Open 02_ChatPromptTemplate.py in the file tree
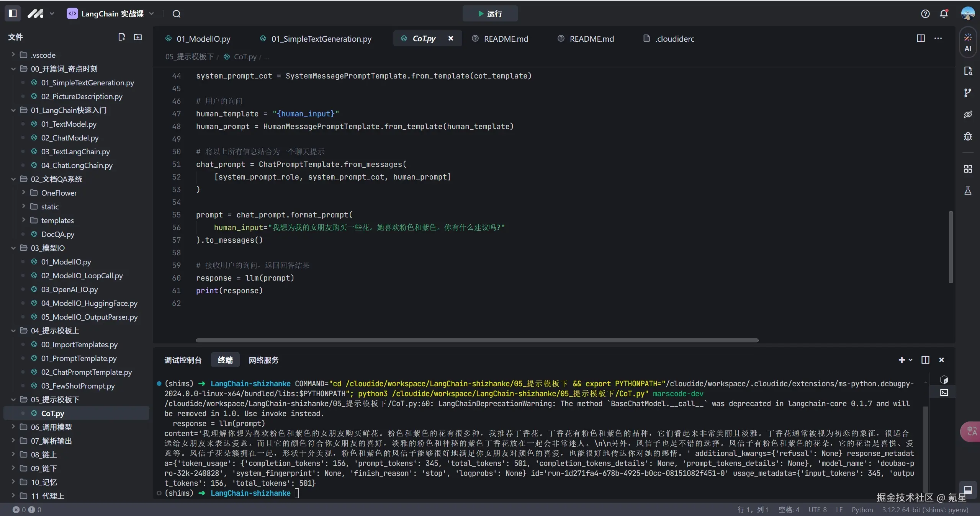This screenshot has width=980, height=516. pyautogui.click(x=86, y=372)
